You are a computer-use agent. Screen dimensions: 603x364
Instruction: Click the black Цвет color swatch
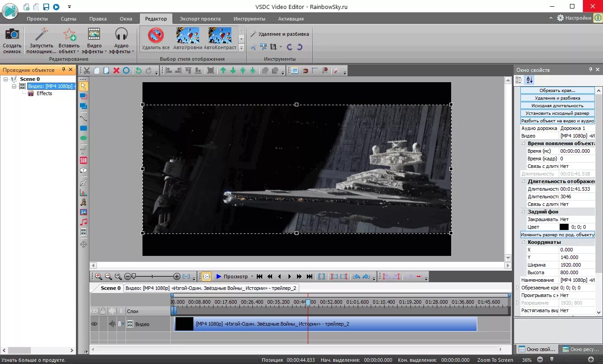564,227
